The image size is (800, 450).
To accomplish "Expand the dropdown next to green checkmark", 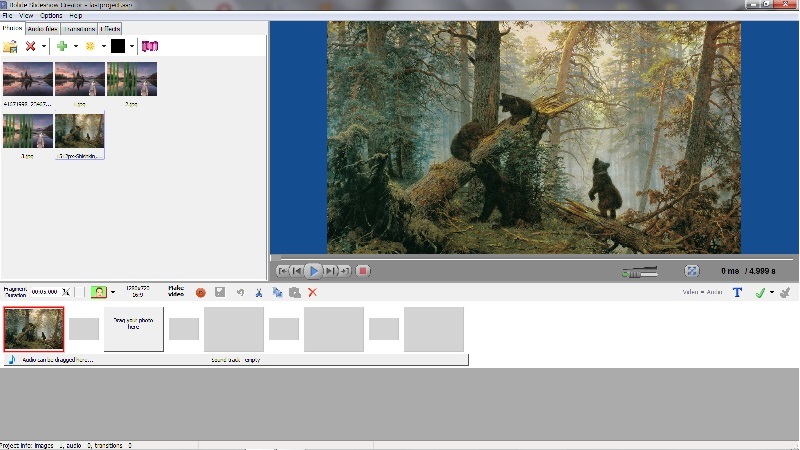I will coord(772,292).
